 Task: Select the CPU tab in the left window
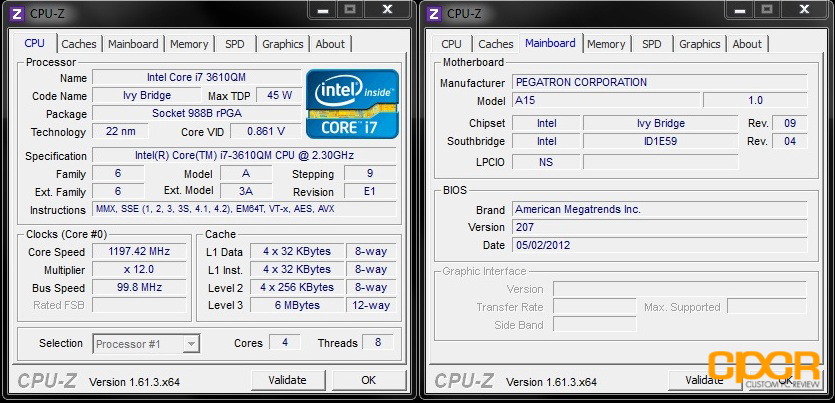(35, 43)
